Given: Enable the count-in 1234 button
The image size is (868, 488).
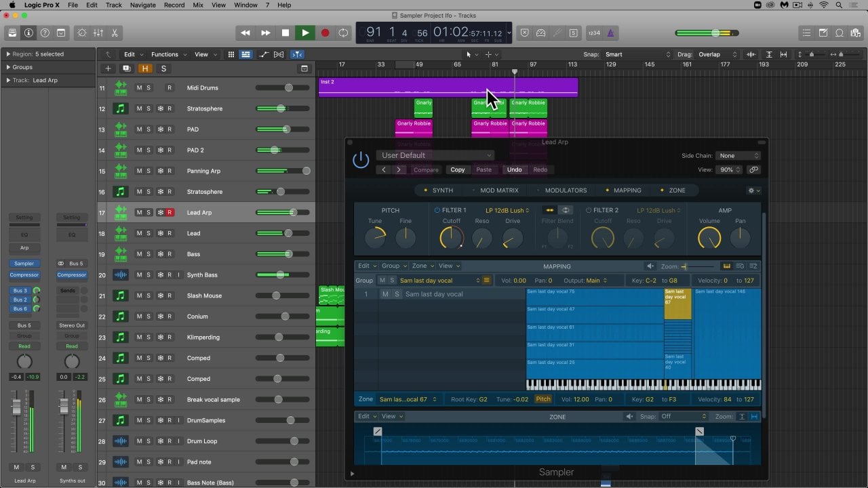Looking at the screenshot, I should point(593,33).
